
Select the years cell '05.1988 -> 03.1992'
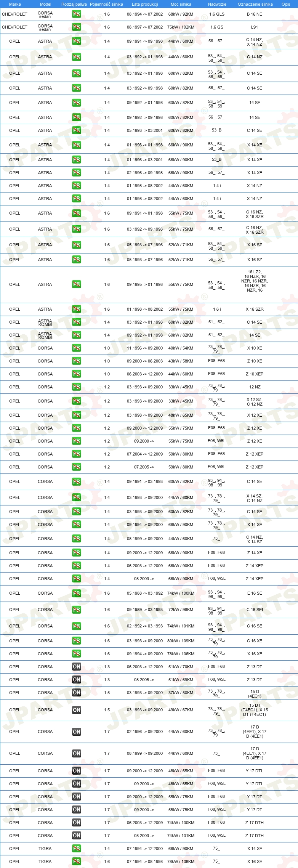[x=145, y=594]
